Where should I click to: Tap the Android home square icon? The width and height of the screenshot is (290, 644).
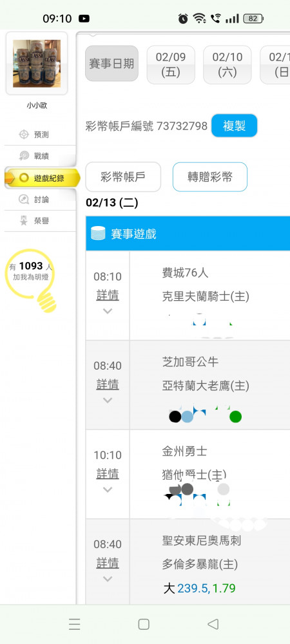144,624
